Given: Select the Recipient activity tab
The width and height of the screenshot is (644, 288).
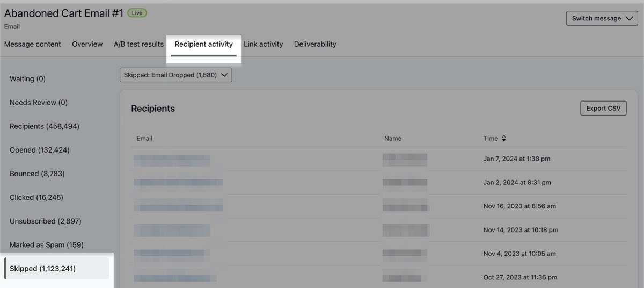Looking at the screenshot, I should tap(203, 44).
